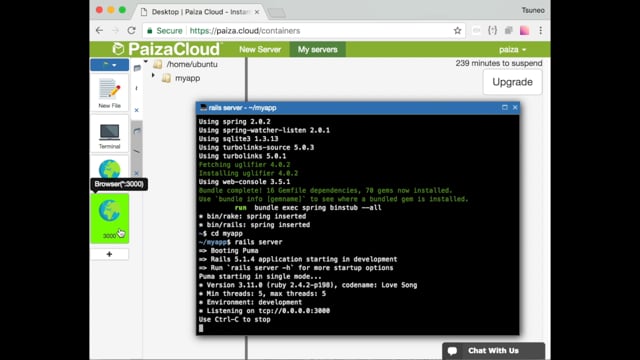
Task: Open Chat With Us widget
Action: point(493,351)
